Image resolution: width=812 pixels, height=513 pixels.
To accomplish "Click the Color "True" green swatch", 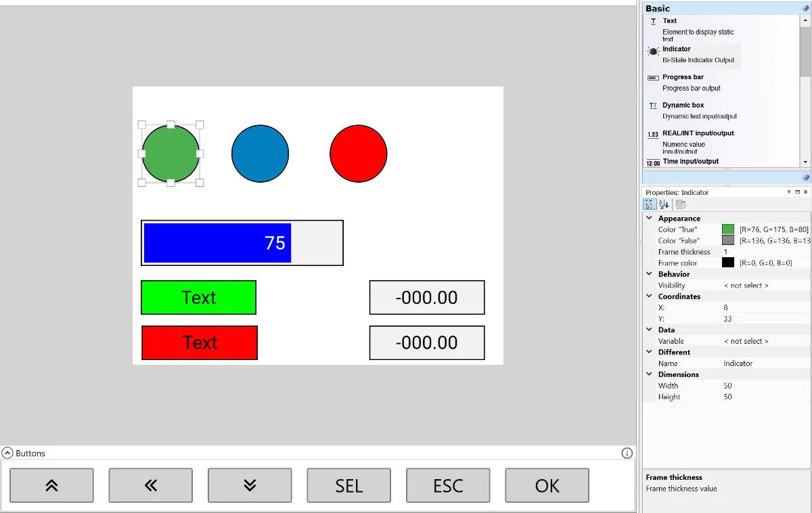I will [x=727, y=229].
